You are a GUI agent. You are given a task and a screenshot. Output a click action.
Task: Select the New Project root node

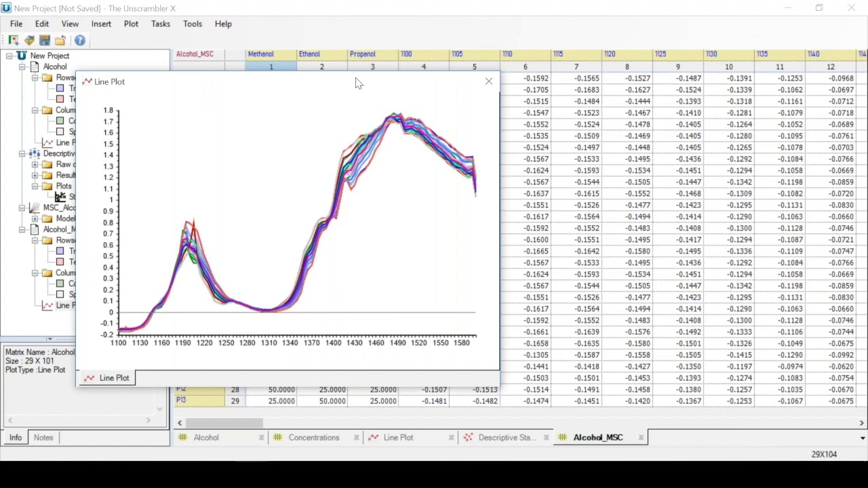[50, 56]
